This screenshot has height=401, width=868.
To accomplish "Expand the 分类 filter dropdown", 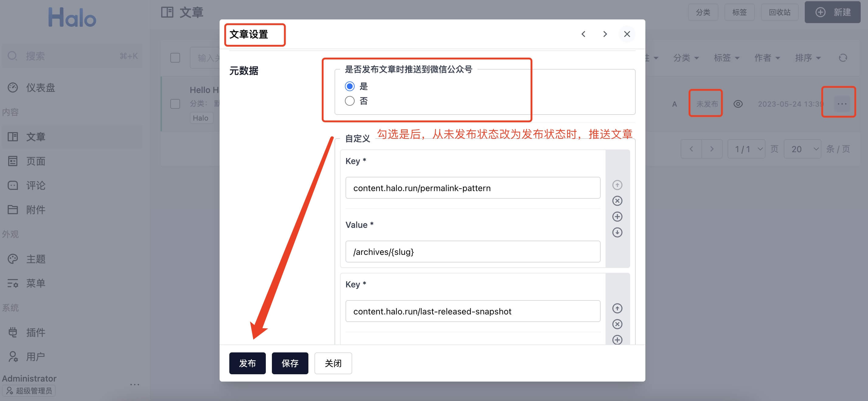I will click(x=686, y=58).
